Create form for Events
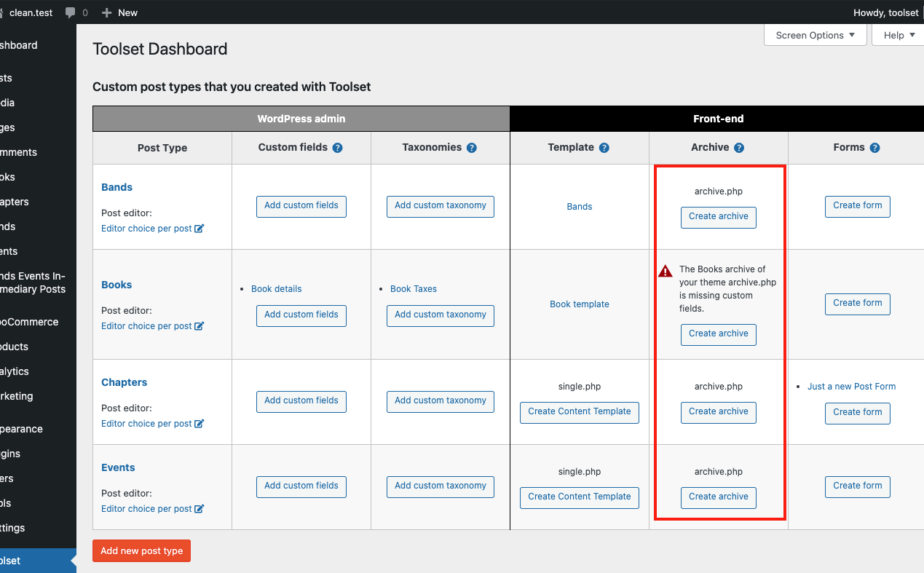Viewport: 924px width, 573px height. 858,486
